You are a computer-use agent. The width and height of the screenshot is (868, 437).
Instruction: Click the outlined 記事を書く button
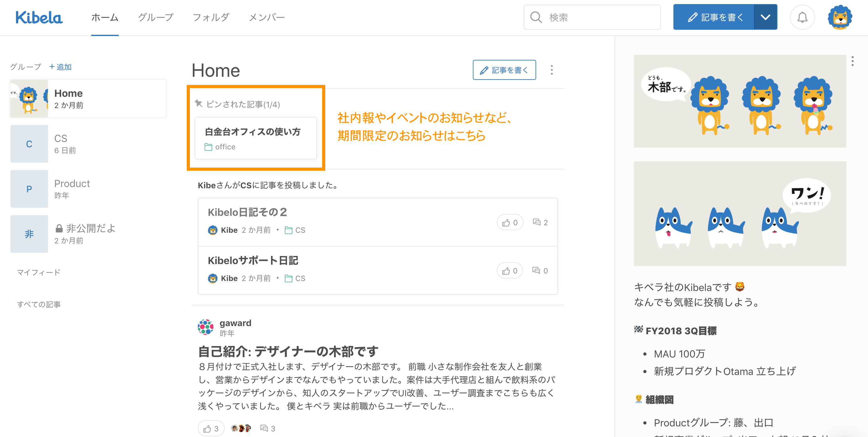[504, 70]
